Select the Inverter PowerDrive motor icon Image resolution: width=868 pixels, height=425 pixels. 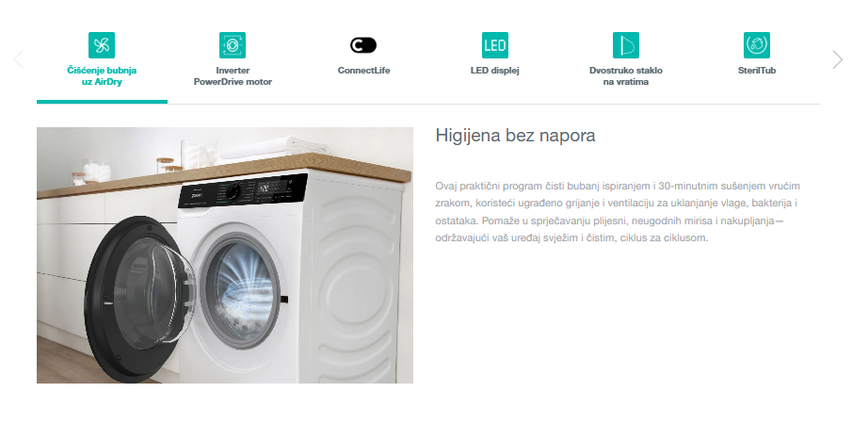pyautogui.click(x=233, y=45)
